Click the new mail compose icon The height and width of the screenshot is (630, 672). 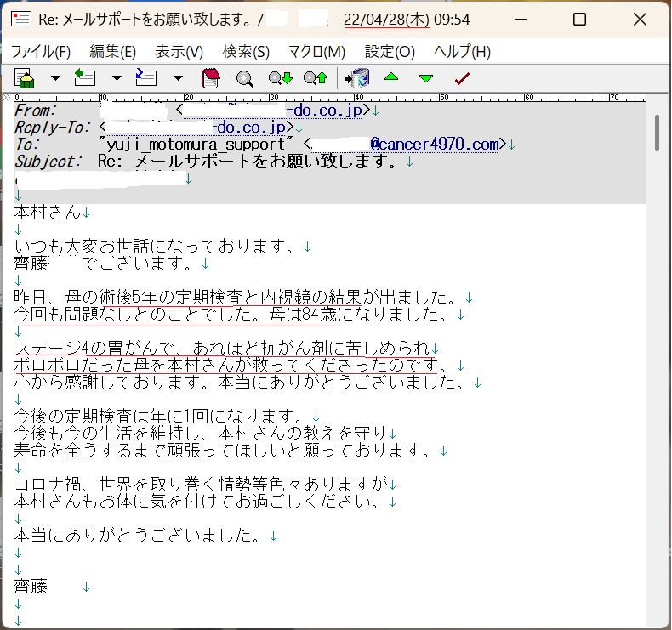(25, 78)
